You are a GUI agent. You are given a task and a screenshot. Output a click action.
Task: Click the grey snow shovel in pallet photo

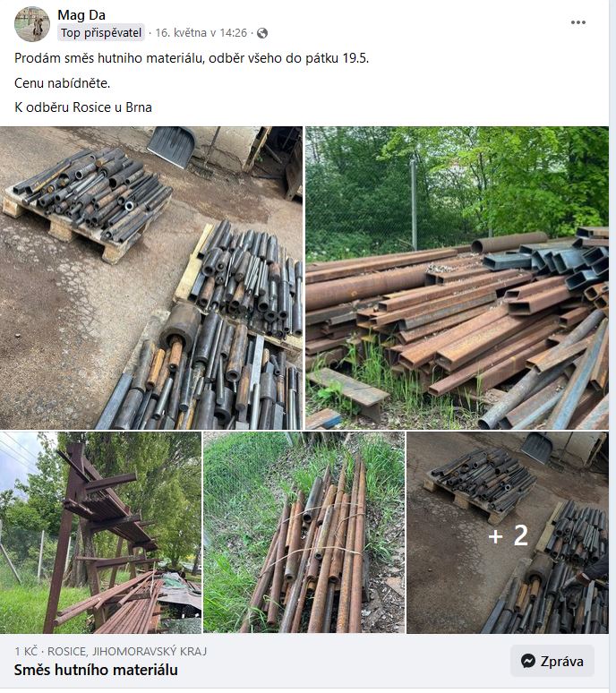coord(172,146)
